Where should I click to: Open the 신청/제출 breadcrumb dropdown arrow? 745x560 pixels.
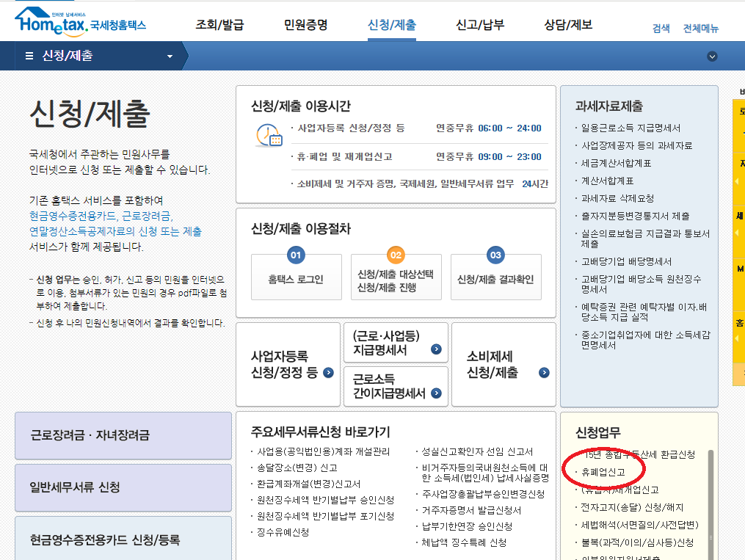[170, 57]
